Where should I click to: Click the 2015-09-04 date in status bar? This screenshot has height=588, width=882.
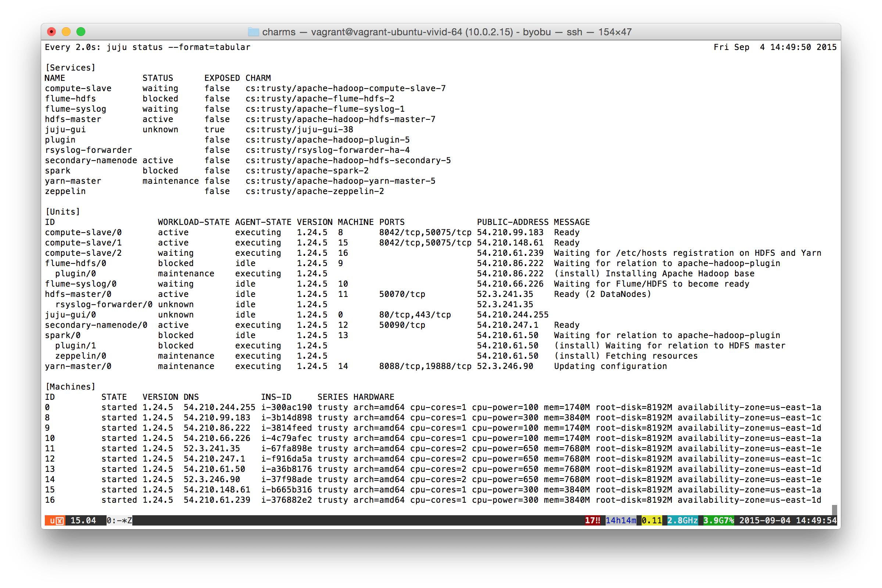click(x=765, y=520)
